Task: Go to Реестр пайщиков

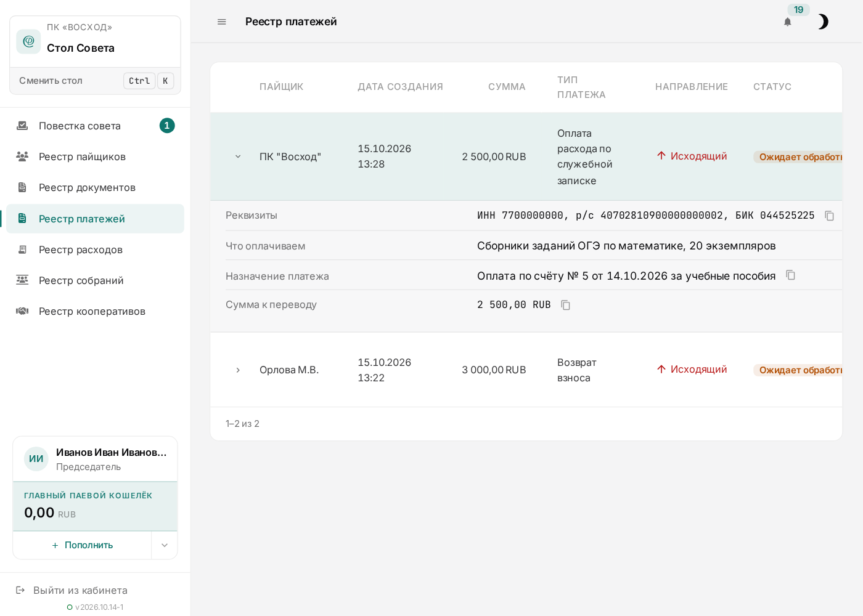Action: [95, 156]
